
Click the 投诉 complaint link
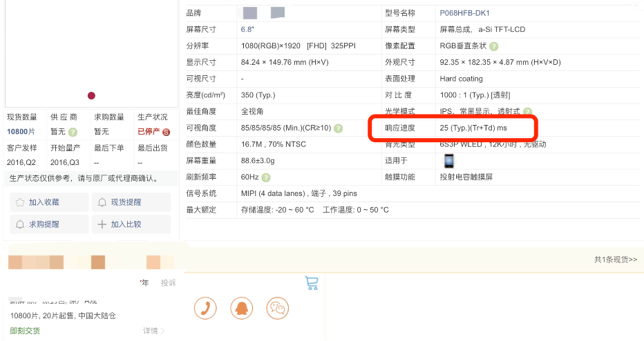(x=168, y=283)
